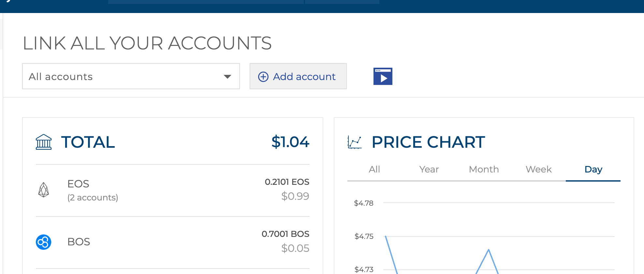Switch price chart to All tab
The width and height of the screenshot is (644, 274).
click(374, 170)
